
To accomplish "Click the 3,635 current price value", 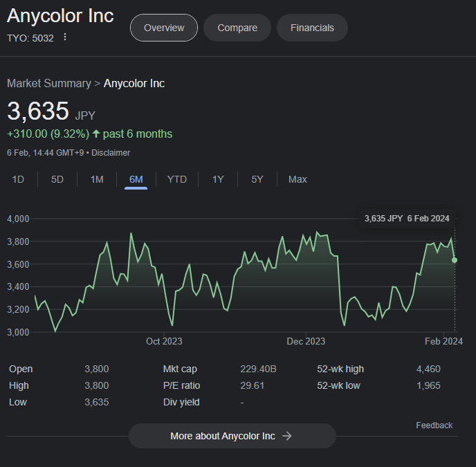I will point(38,111).
